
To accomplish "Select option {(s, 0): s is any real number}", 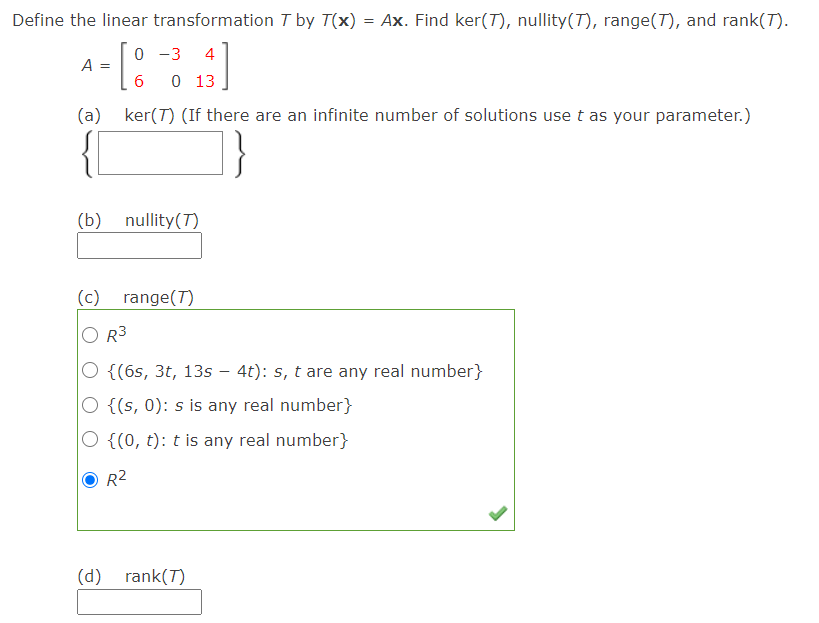I will (89, 405).
